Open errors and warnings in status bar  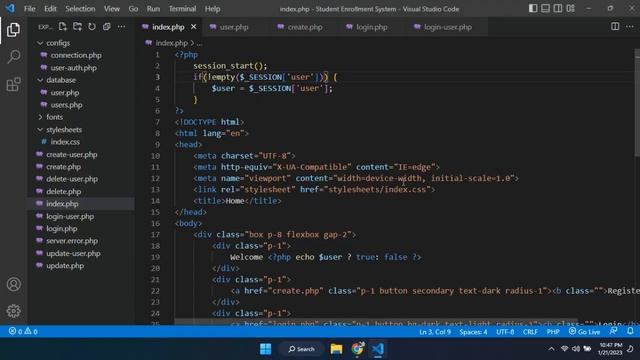click(x=23, y=331)
